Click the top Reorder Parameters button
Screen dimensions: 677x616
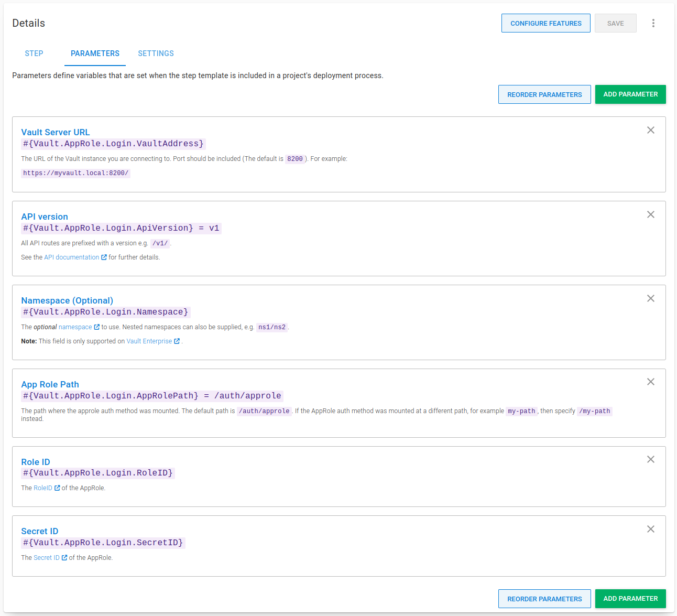tap(544, 94)
